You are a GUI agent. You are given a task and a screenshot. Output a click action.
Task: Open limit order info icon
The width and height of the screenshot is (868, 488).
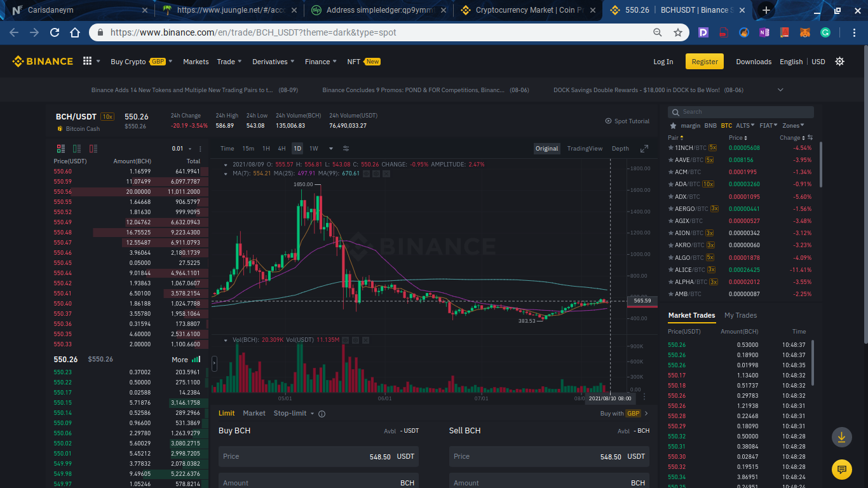[x=322, y=414]
